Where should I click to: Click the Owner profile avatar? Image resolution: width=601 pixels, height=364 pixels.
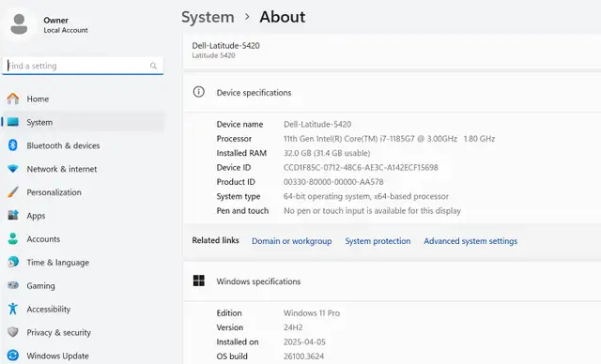(x=19, y=24)
